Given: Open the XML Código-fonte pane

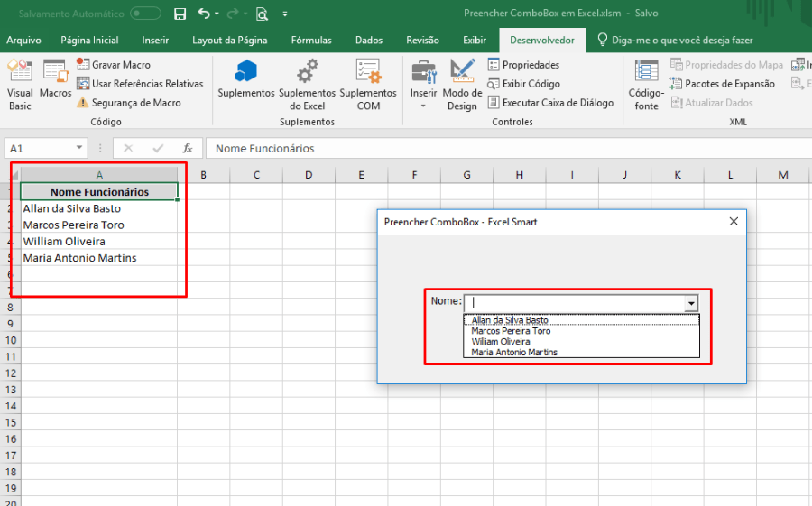Looking at the screenshot, I should [x=646, y=85].
